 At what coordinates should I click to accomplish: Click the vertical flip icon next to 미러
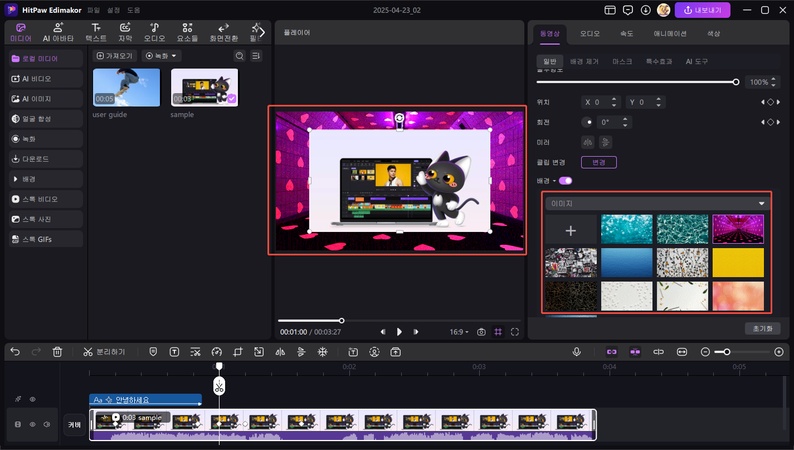coord(606,142)
